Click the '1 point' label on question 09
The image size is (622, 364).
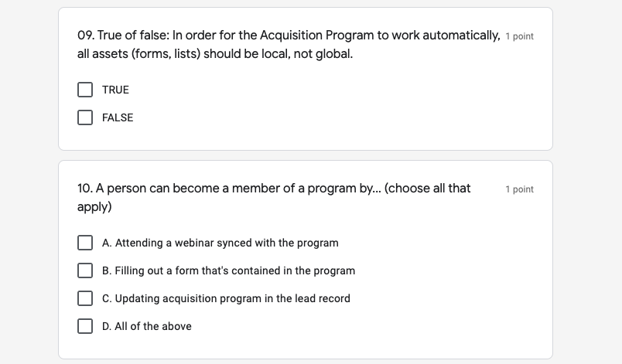[519, 36]
